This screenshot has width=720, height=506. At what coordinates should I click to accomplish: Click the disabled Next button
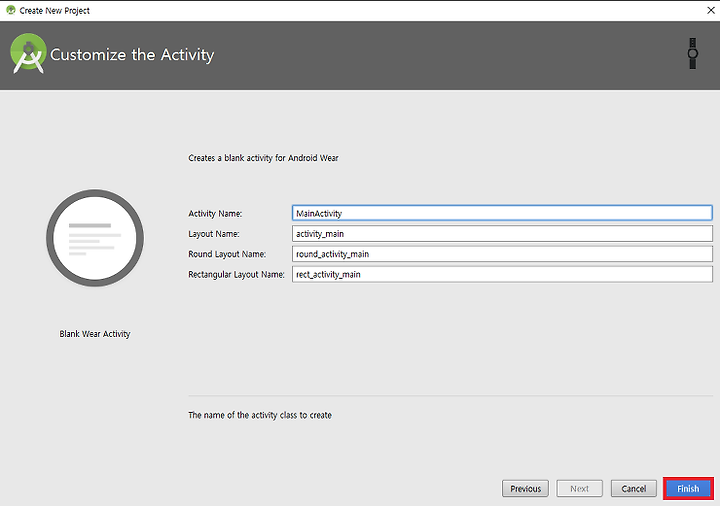click(x=579, y=489)
